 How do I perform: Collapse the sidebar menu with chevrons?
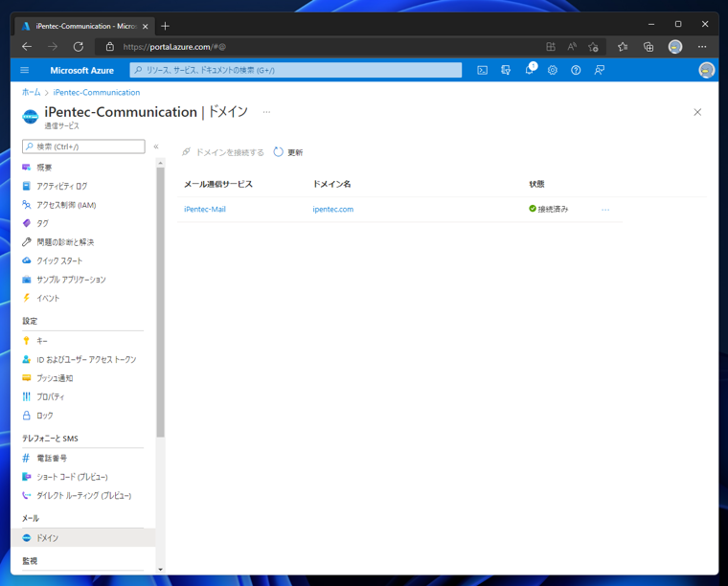click(156, 146)
